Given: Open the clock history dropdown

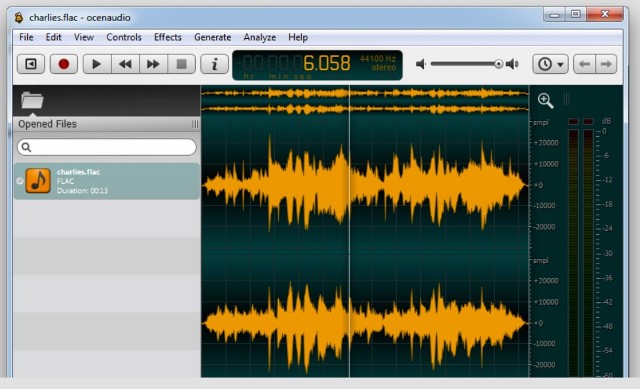Looking at the screenshot, I should pos(550,64).
